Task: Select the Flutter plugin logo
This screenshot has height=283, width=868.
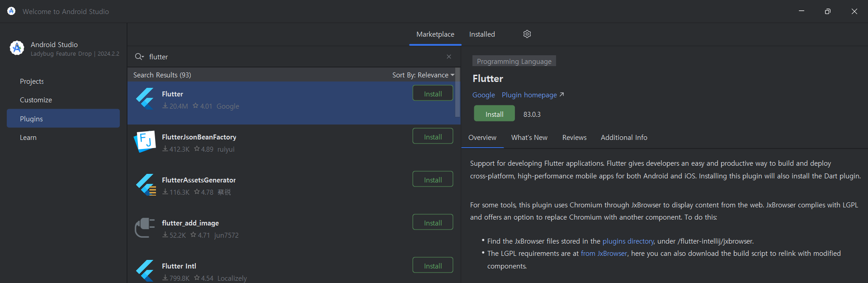Action: pyautogui.click(x=145, y=98)
